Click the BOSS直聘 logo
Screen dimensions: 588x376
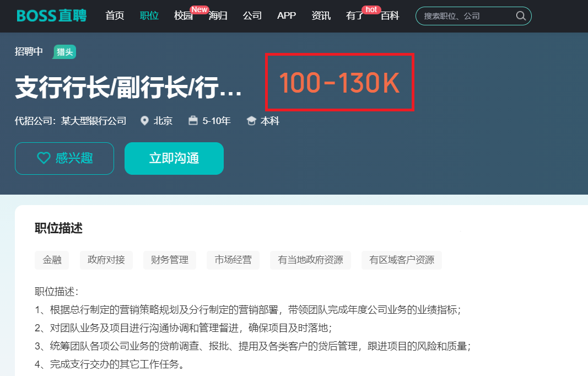(51, 15)
